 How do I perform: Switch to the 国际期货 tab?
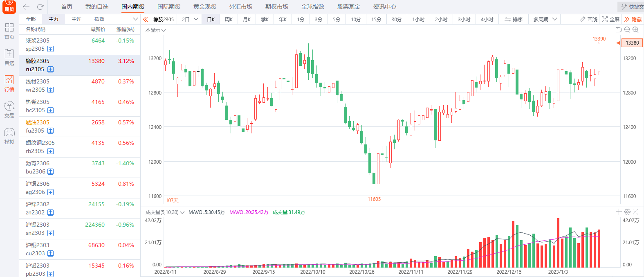point(169,7)
